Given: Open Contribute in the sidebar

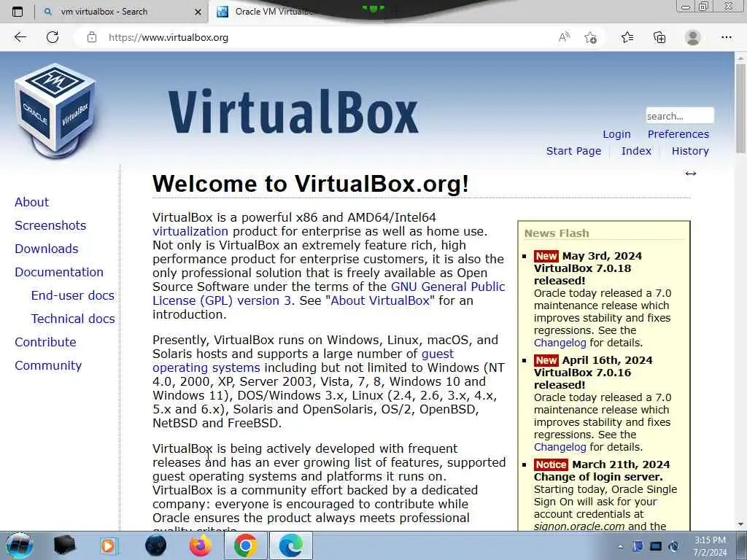Looking at the screenshot, I should tap(45, 342).
